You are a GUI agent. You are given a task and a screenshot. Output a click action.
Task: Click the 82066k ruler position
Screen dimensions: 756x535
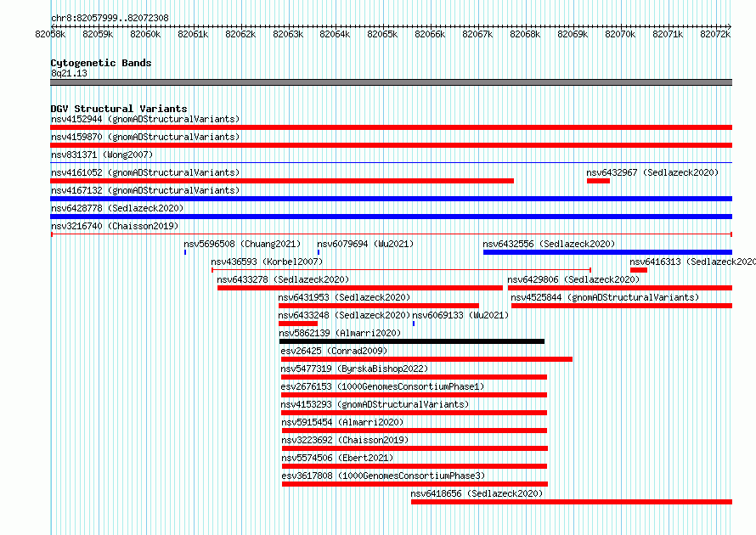tap(430, 34)
